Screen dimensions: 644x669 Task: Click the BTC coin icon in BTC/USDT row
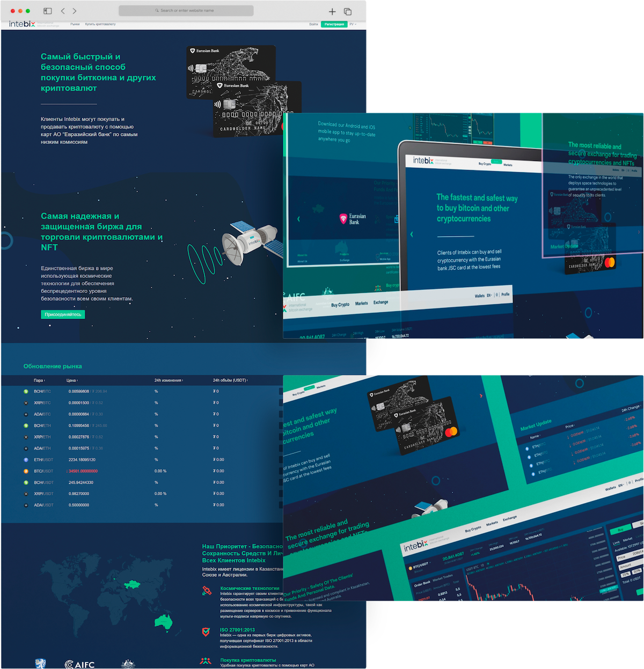click(x=26, y=471)
